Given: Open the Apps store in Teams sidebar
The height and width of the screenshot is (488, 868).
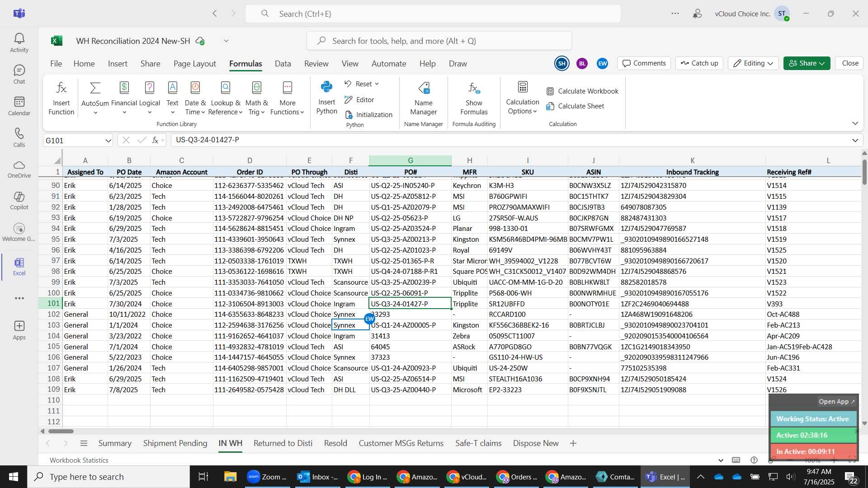Looking at the screenshot, I should click(19, 330).
